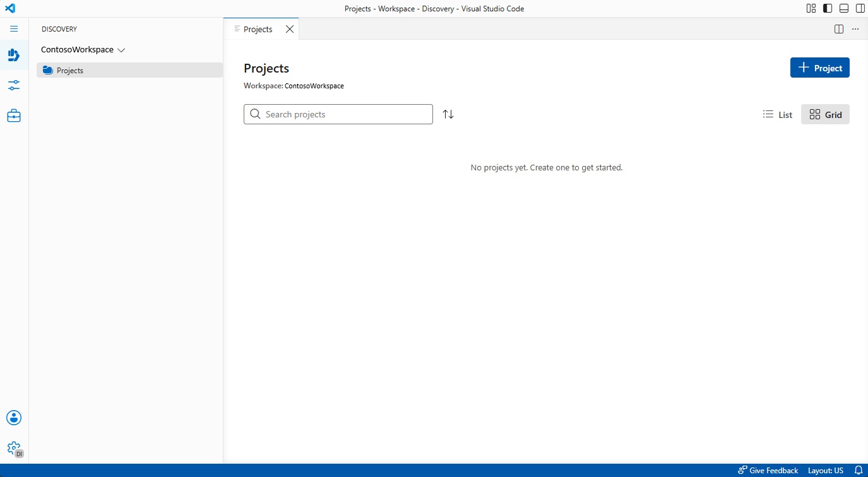Toggle the bottom panel from the title bar
868x477 pixels.
(844, 8)
